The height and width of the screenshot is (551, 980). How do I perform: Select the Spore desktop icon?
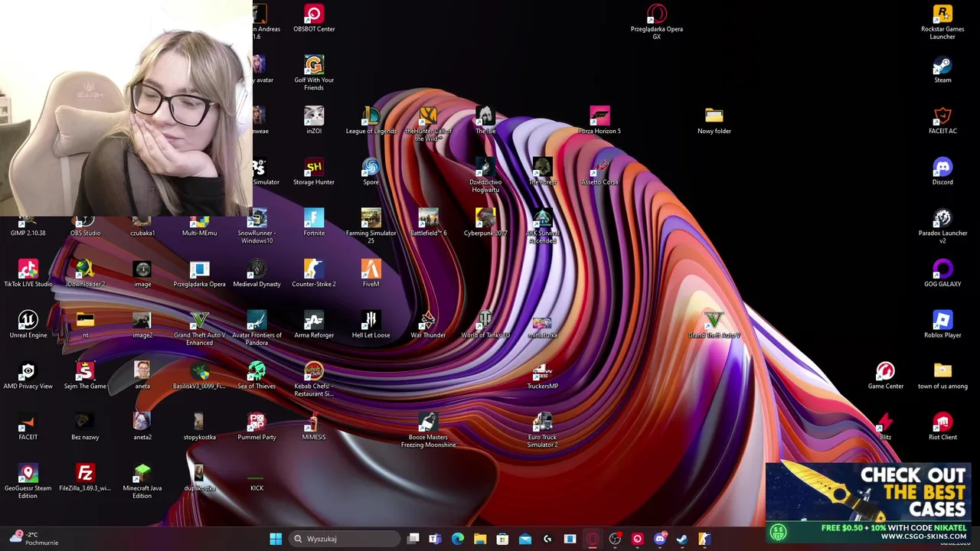[371, 172]
